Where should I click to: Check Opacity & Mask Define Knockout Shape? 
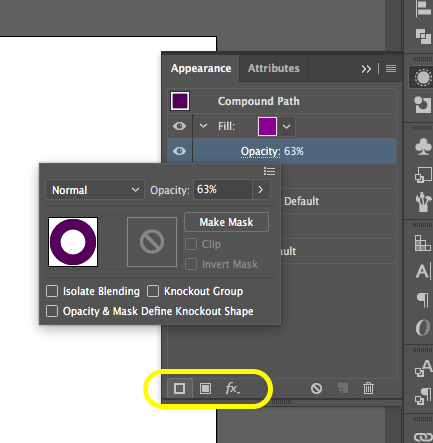52,311
